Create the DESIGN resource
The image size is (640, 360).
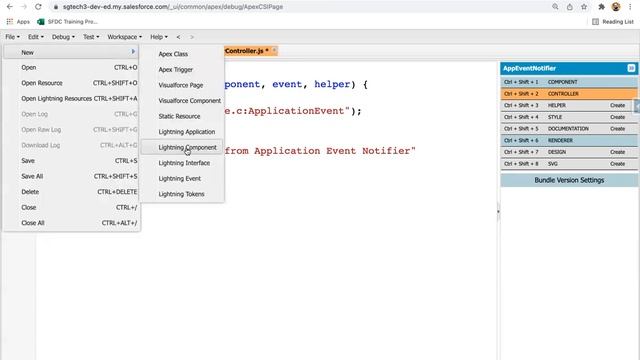click(x=618, y=152)
